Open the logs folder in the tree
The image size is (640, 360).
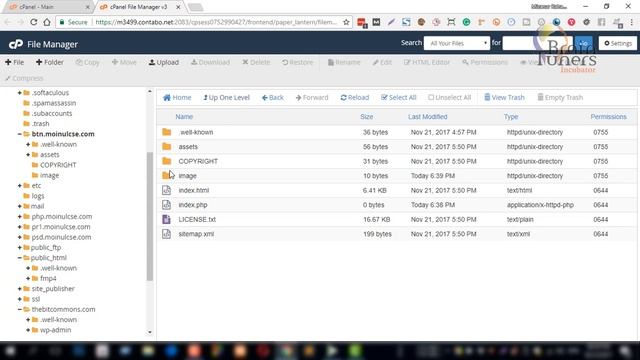pyautogui.click(x=38, y=196)
